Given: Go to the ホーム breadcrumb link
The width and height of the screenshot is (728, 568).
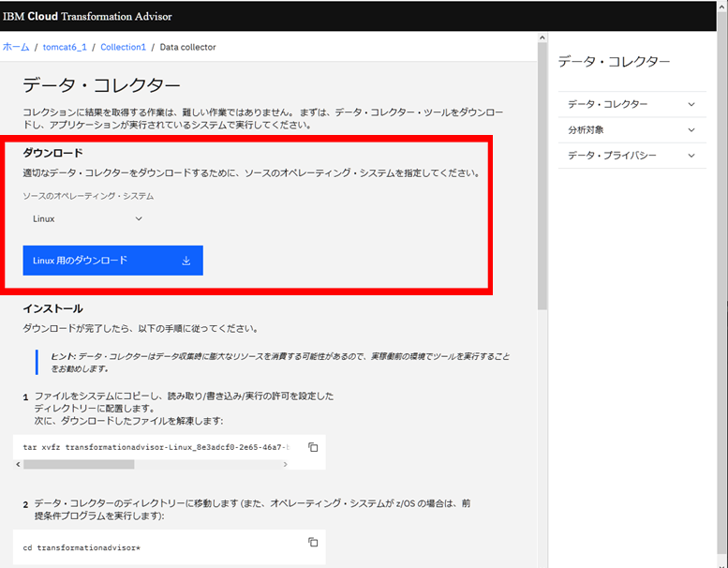Looking at the screenshot, I should click(16, 47).
